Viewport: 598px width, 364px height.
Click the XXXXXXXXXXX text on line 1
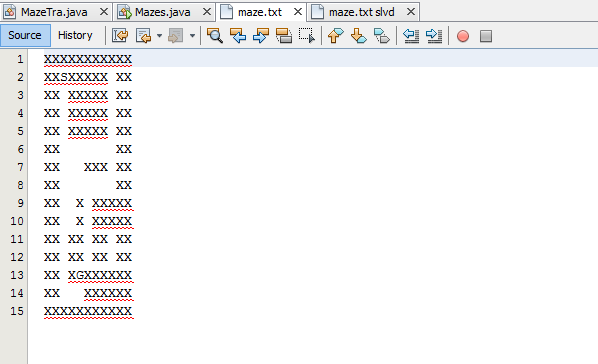(x=88, y=59)
